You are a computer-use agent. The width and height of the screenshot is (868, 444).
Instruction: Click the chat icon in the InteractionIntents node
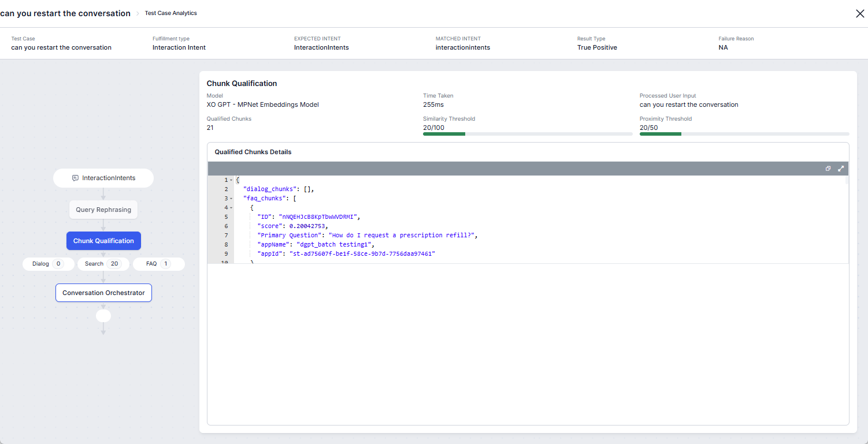tap(75, 178)
